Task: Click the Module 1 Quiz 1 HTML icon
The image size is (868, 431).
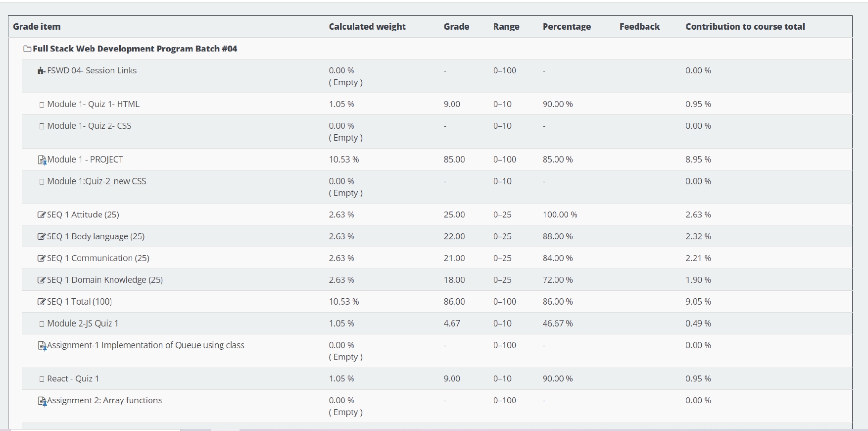Action: pyautogui.click(x=42, y=105)
